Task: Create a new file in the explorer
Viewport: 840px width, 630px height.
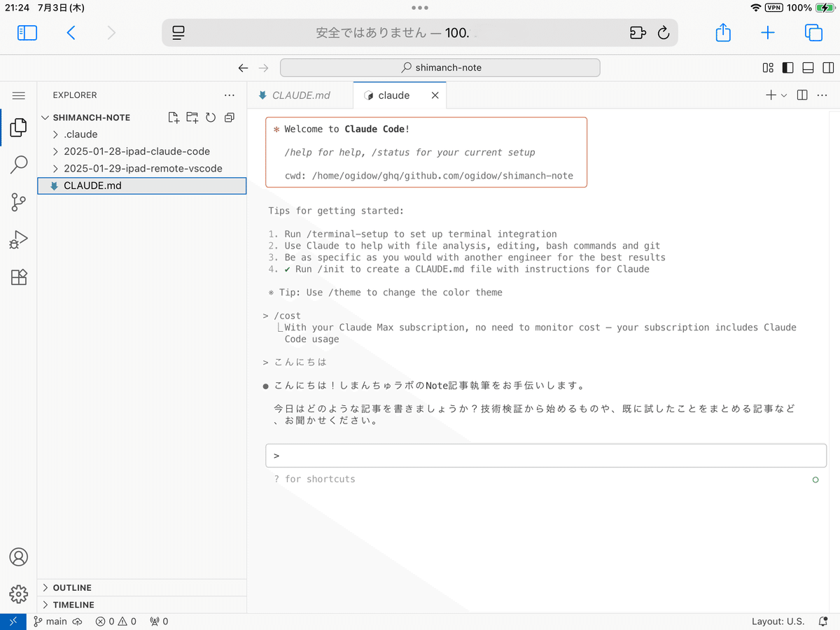Action: pyautogui.click(x=174, y=117)
